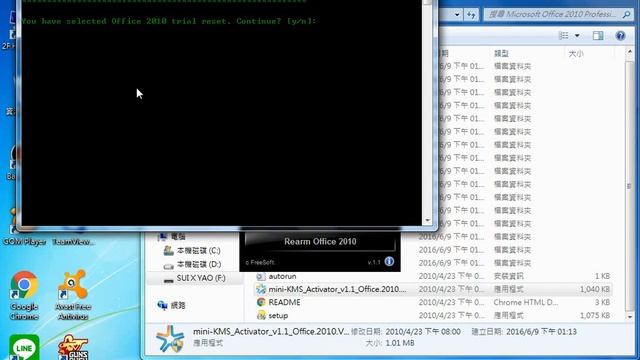Click Explorer file list scrollbar down arrow
Viewport: 640px width, 360px height.
tap(630, 317)
